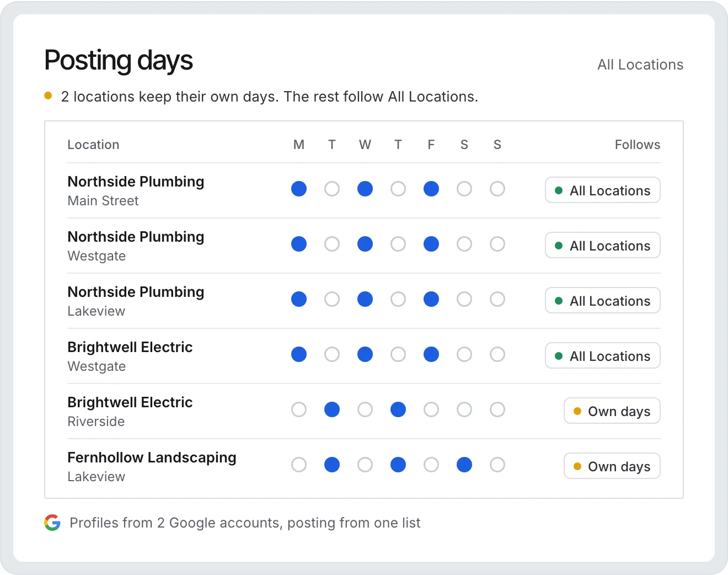Open the All Locations link beside the title
The image size is (728, 575).
point(640,65)
